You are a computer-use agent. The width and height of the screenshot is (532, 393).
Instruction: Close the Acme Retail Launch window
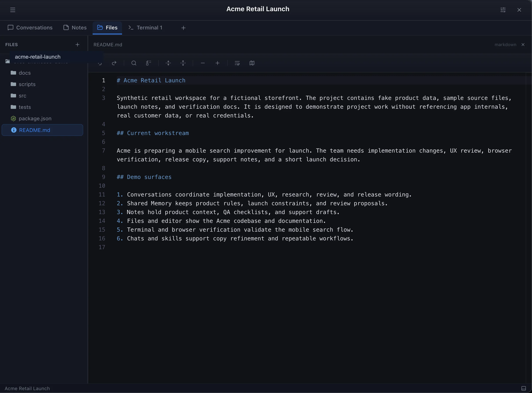click(x=519, y=10)
